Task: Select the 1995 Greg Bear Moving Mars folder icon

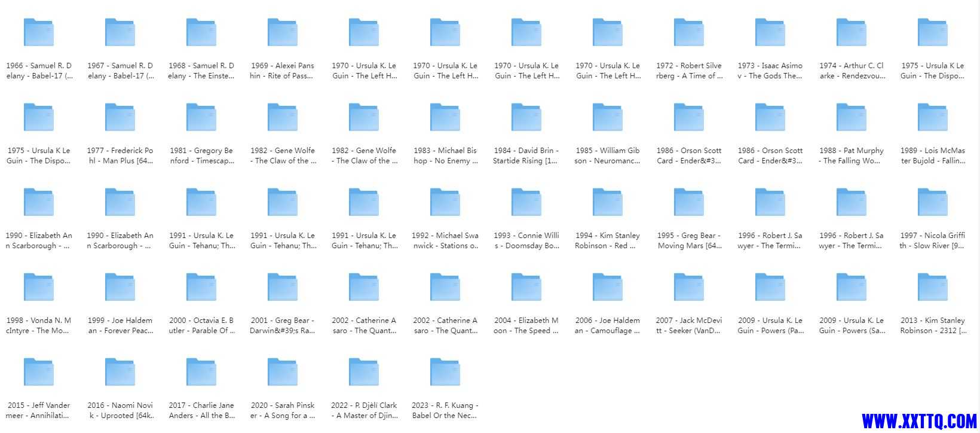Action: [689, 202]
